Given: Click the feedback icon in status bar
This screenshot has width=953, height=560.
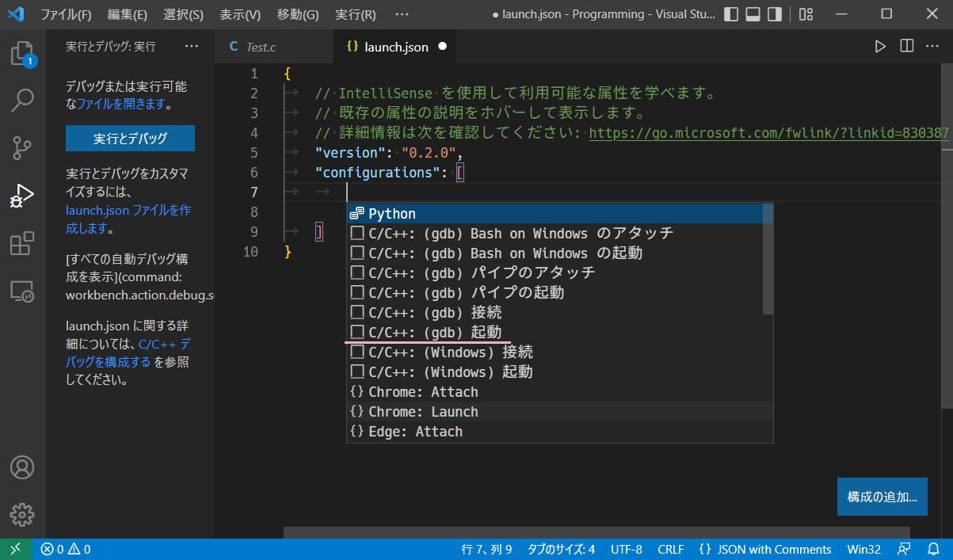Looking at the screenshot, I should coord(904,550).
